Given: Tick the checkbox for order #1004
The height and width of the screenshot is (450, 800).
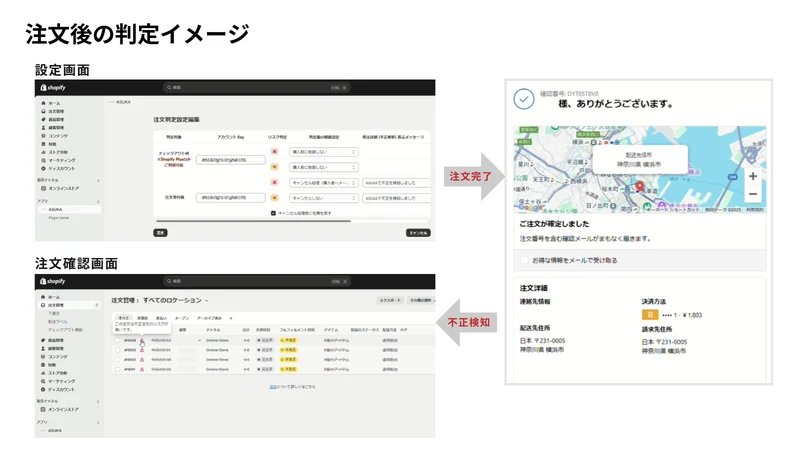Looking at the screenshot, I should pyautogui.click(x=118, y=340).
